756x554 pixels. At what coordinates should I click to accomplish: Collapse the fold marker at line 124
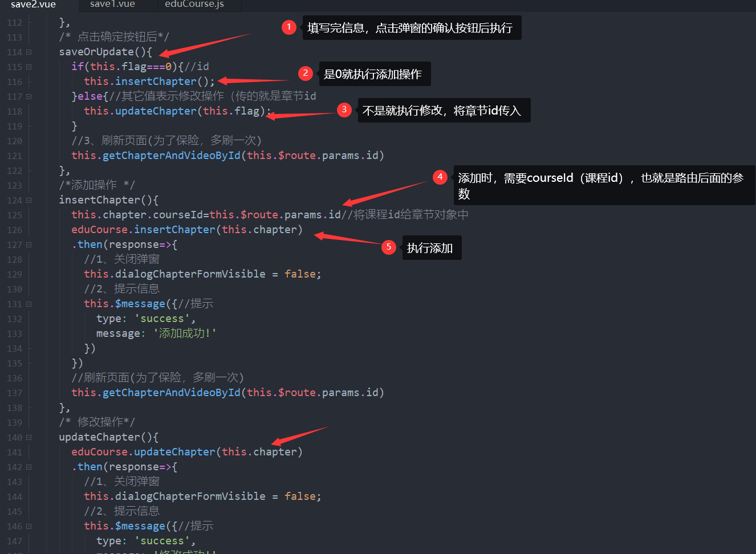click(x=29, y=200)
